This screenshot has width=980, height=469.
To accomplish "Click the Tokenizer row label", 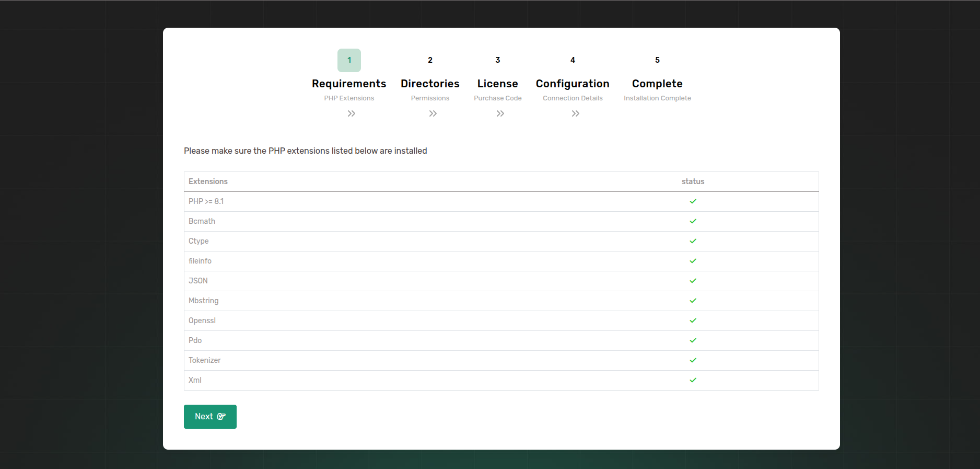I will [205, 360].
